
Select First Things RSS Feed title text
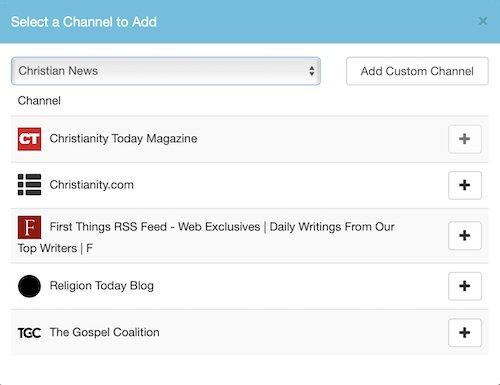pyautogui.click(x=206, y=237)
